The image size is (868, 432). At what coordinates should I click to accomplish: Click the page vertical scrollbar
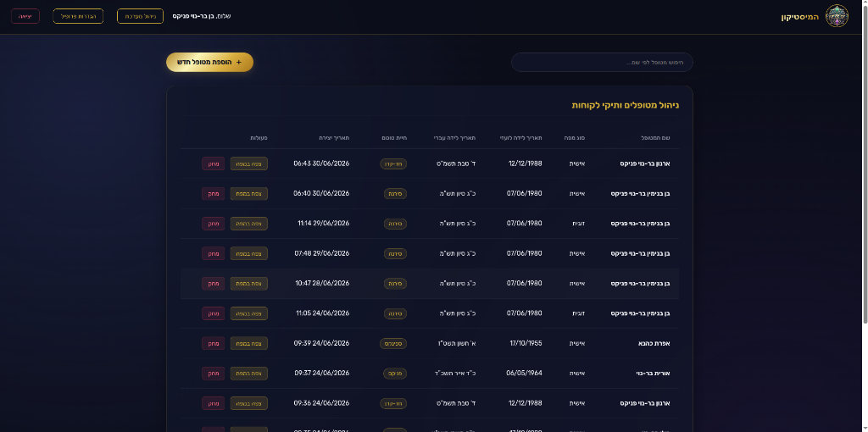(865, 163)
